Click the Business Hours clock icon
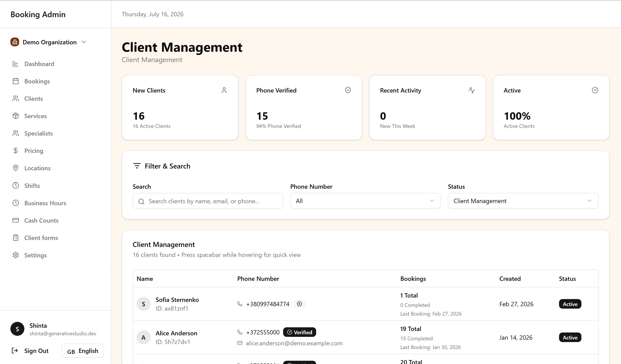The image size is (621, 364). [x=15, y=203]
